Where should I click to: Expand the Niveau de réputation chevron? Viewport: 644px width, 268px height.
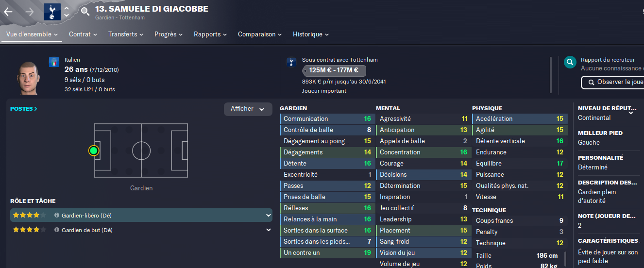click(x=631, y=112)
